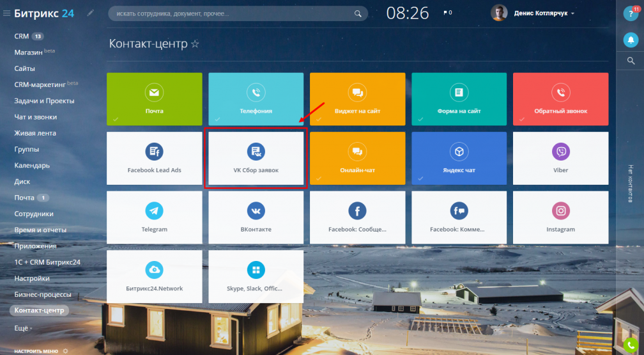Open the Онлайн-чат tile
Viewport: 644px width, 355px height.
point(357,158)
